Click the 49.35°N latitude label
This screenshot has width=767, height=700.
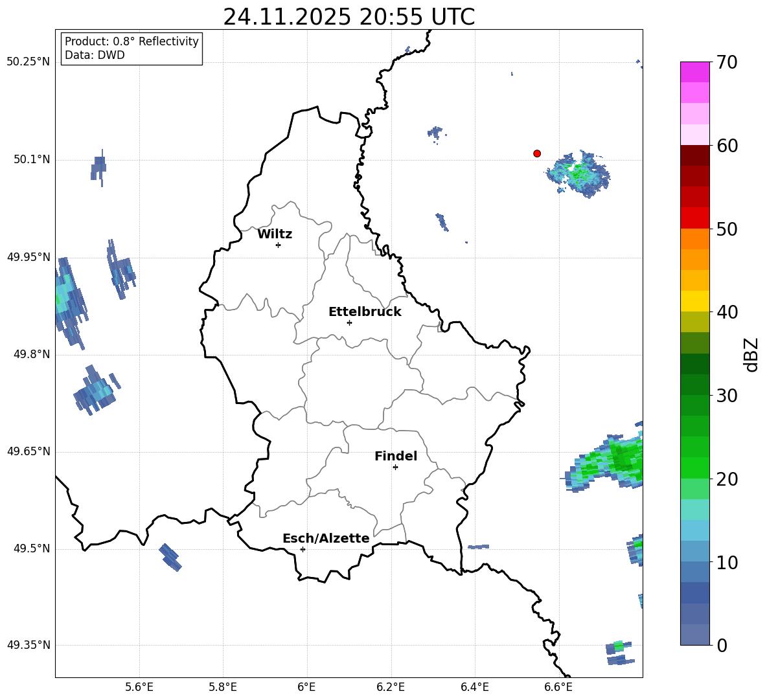tap(28, 645)
